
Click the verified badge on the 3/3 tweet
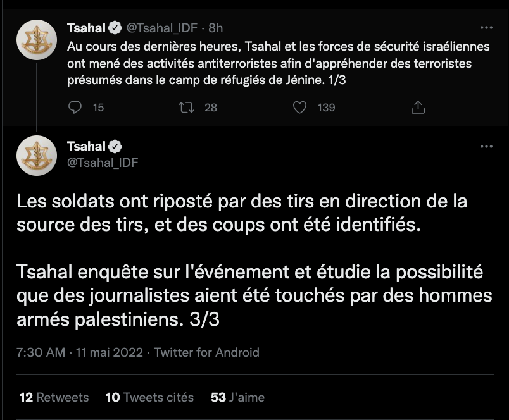[115, 146]
